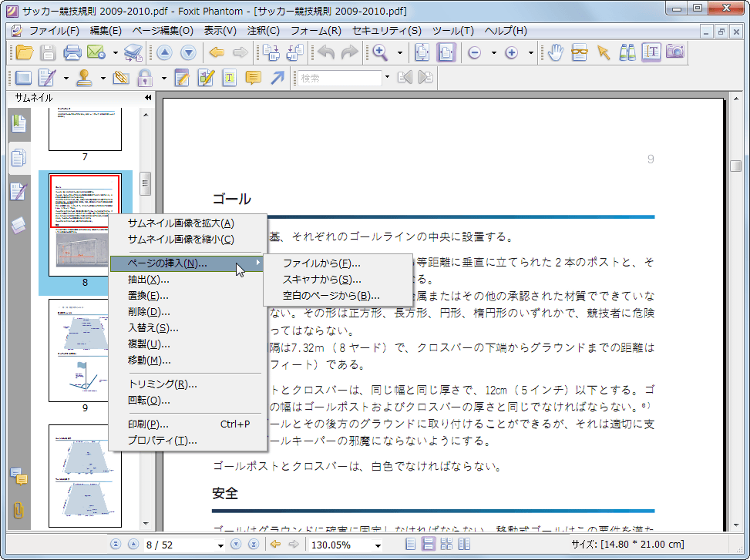Choose the stamp tool icon
The width and height of the screenshot is (750, 560).
click(x=85, y=77)
